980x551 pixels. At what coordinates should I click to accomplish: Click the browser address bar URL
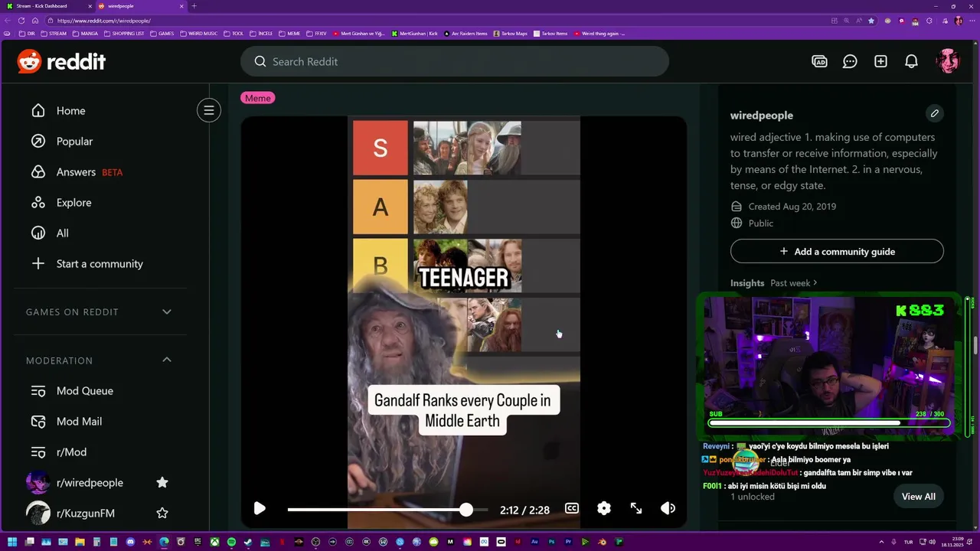(103, 21)
